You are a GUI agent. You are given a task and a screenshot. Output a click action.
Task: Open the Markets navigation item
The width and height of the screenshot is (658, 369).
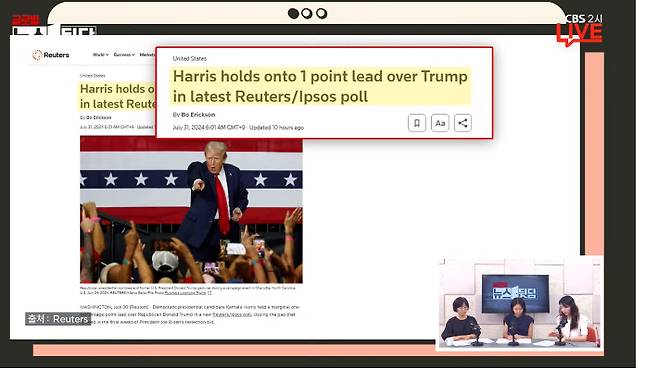point(147,55)
